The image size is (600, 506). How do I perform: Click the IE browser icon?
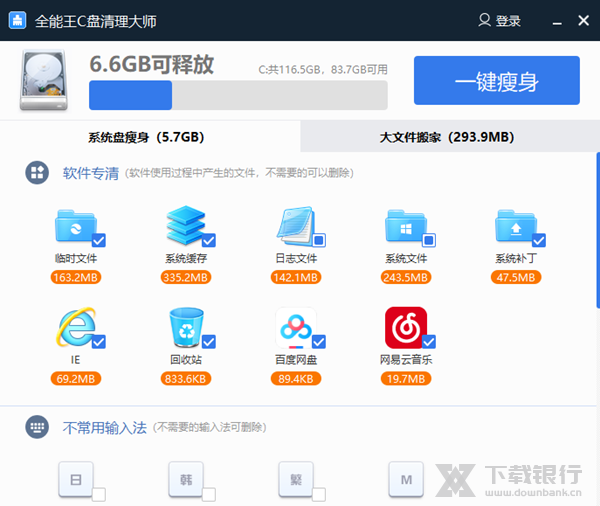(76, 326)
